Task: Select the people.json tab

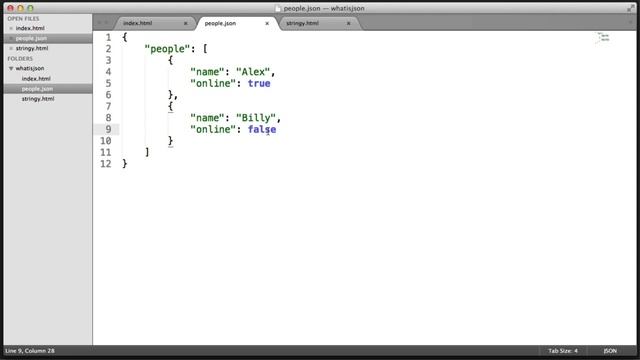Action: (x=220, y=23)
